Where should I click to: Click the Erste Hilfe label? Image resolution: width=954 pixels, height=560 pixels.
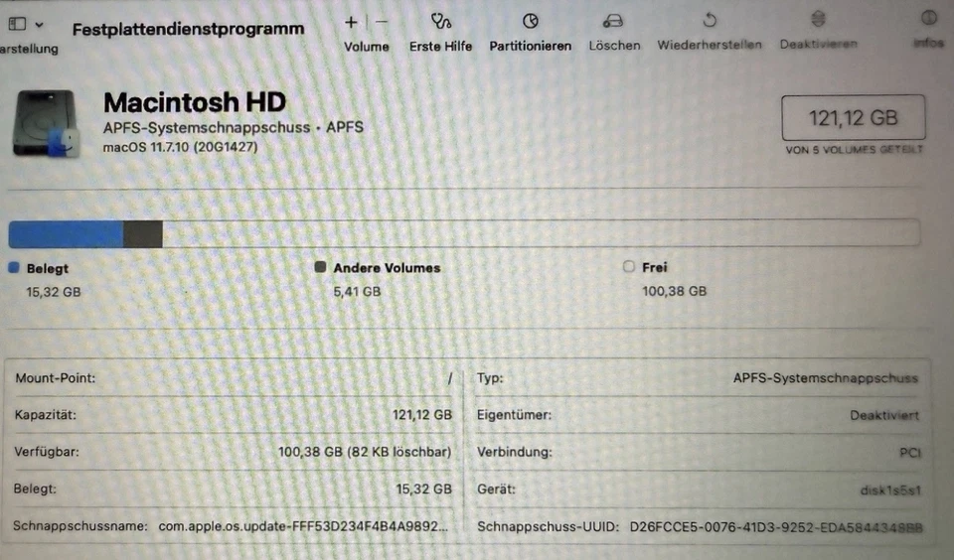click(440, 47)
